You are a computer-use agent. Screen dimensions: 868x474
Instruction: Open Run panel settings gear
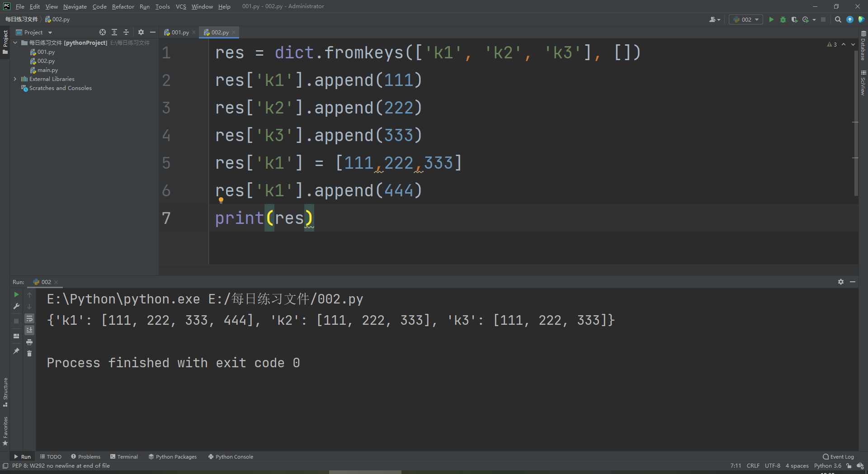841,282
